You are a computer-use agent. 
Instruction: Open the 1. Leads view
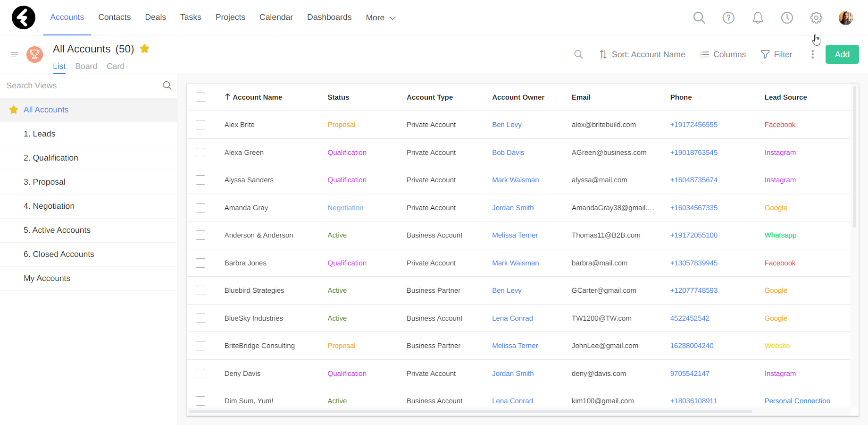tap(88, 134)
